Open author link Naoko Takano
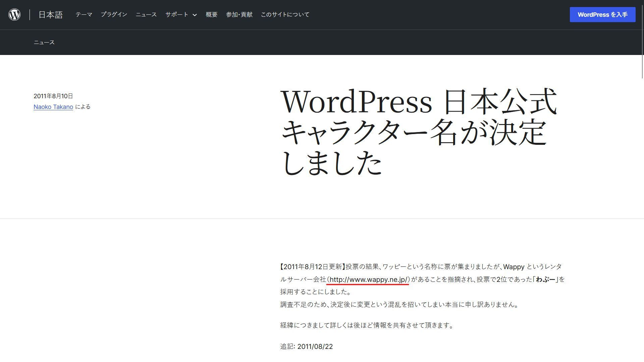Viewport: 644px width, 362px height. 53,107
